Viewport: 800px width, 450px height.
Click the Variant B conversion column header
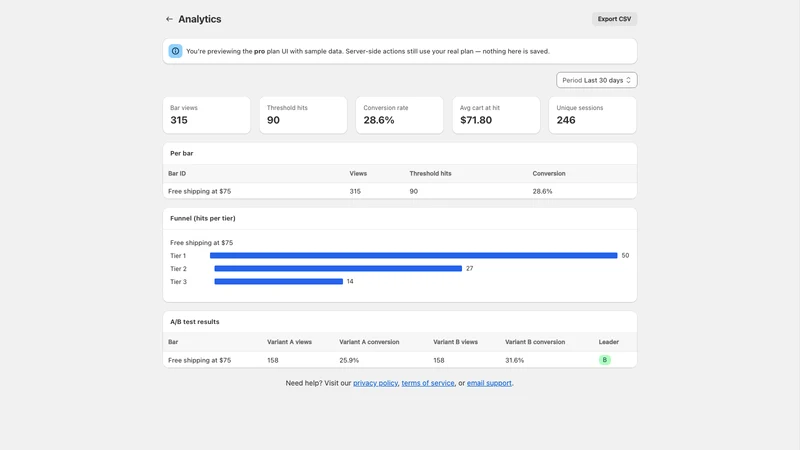click(535, 342)
